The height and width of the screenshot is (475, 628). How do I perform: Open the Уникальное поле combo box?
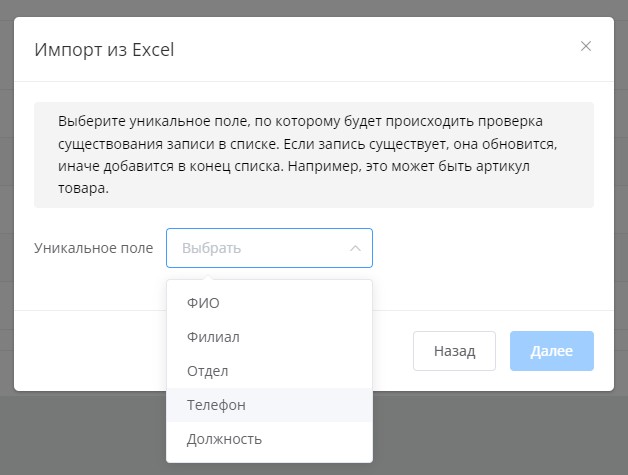269,248
